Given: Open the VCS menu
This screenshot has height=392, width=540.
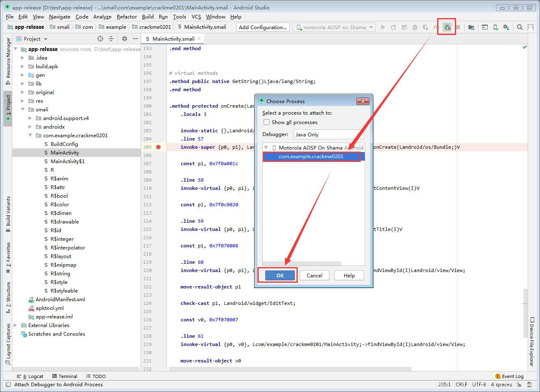Looking at the screenshot, I should click(196, 16).
